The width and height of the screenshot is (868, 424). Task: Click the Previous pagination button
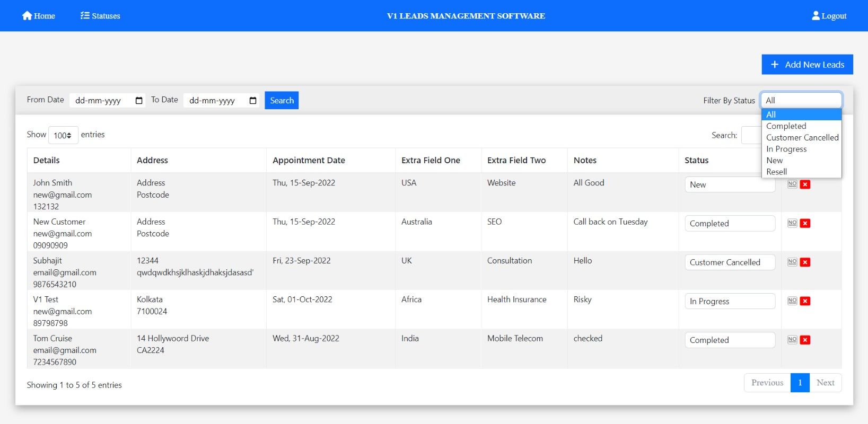click(767, 383)
